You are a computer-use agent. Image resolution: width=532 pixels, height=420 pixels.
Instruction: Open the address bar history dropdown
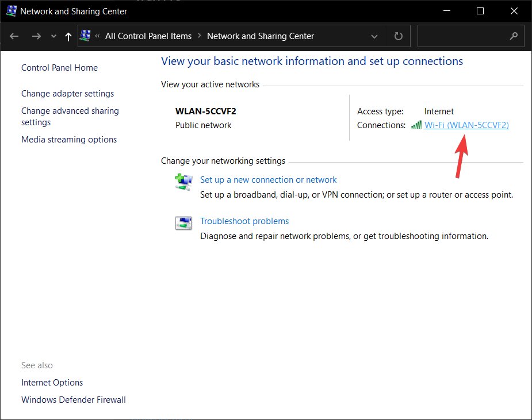pos(374,36)
